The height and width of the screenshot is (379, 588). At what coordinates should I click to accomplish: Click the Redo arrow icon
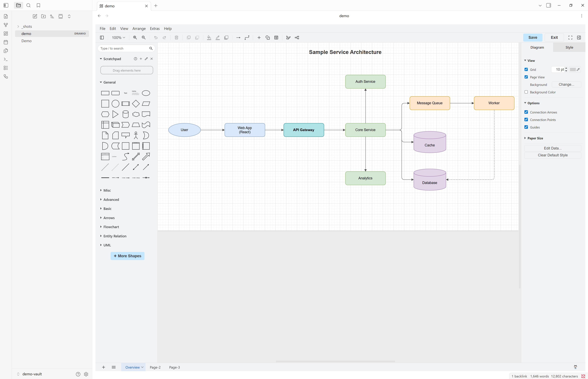click(x=164, y=38)
